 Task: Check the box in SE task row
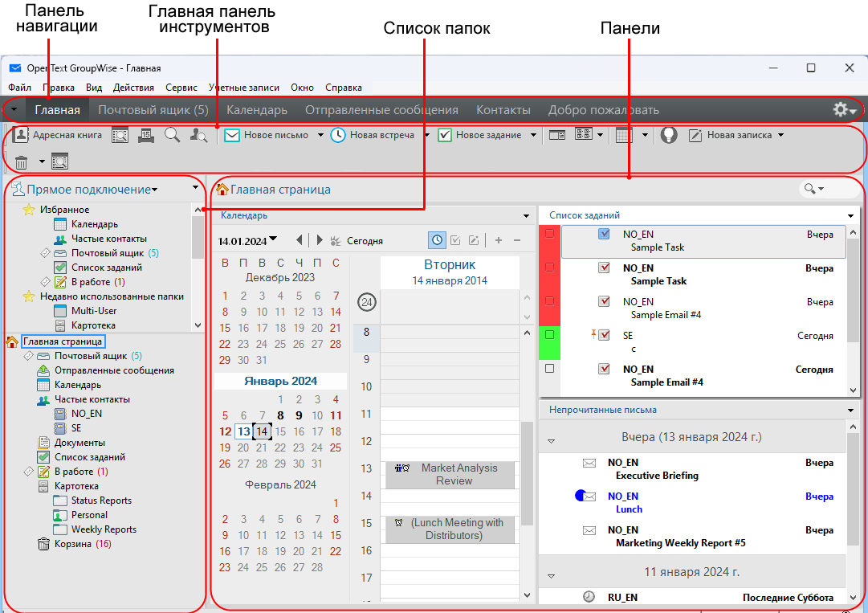point(550,334)
